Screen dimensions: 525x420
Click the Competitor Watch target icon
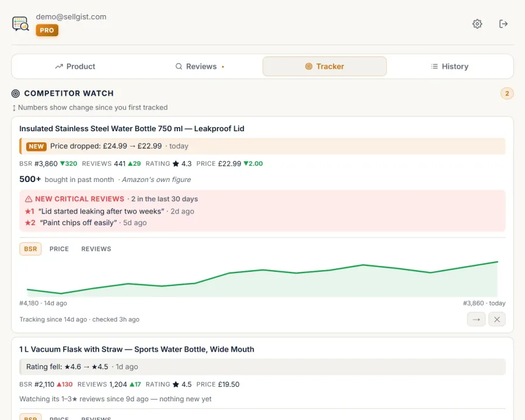coord(15,93)
